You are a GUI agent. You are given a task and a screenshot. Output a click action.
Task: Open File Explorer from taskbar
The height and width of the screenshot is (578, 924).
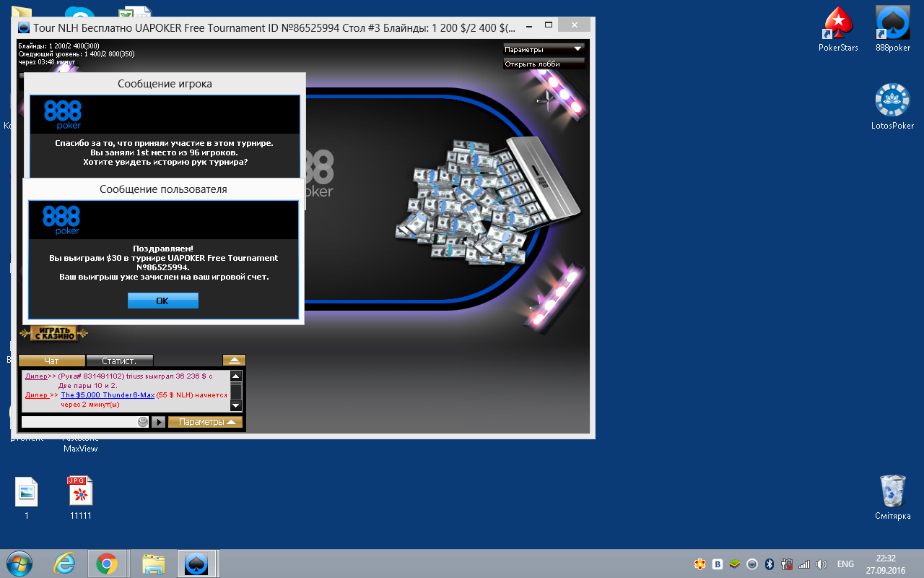(x=154, y=564)
